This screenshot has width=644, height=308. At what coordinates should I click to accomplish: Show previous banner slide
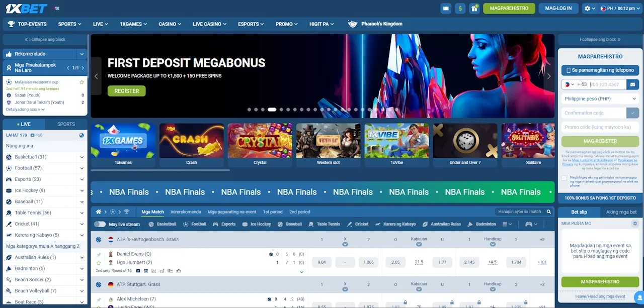point(97,76)
